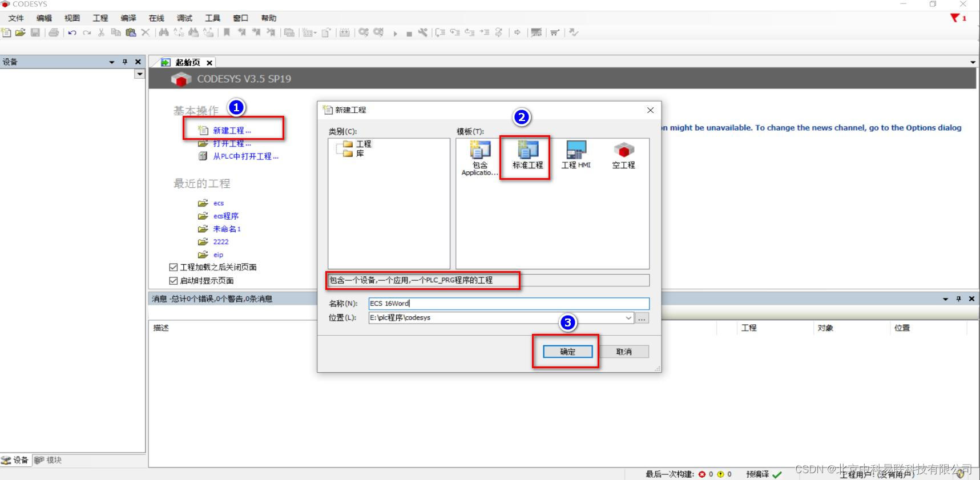Select the 工程 HMI template
Image resolution: width=980 pixels, height=480 pixels.
point(576,156)
